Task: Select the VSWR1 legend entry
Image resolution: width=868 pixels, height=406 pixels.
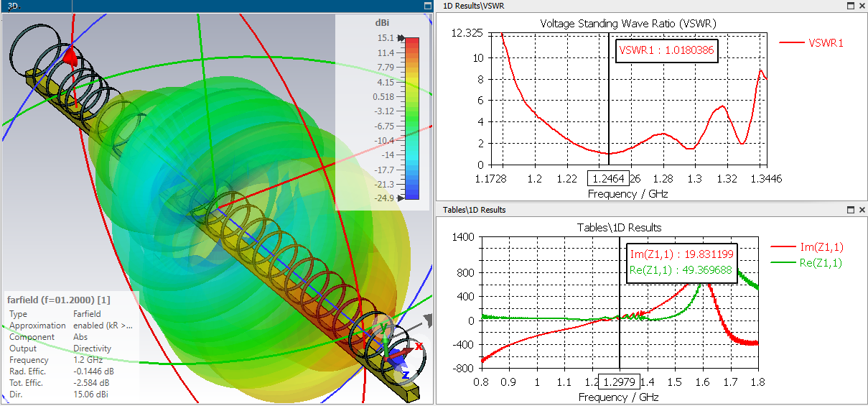Action: click(811, 42)
